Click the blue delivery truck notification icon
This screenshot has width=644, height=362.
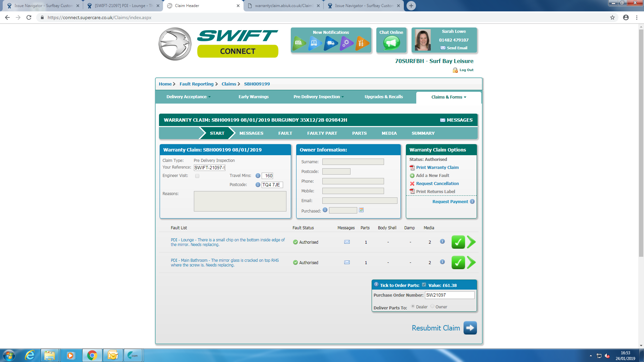point(330,43)
